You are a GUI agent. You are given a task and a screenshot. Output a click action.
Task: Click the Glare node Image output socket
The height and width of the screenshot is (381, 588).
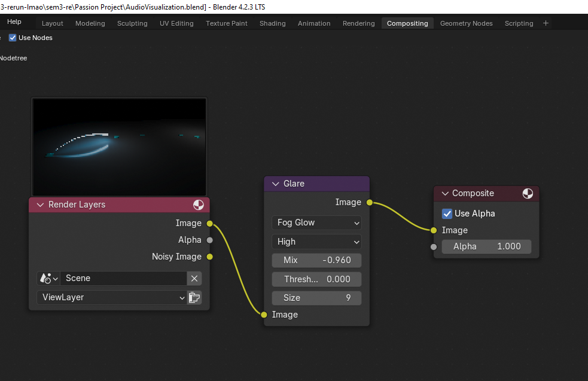coord(370,203)
